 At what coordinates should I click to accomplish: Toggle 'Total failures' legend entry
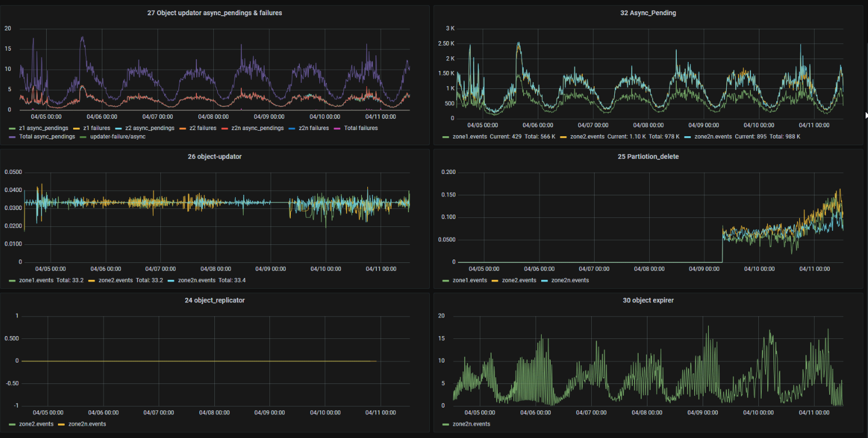tap(361, 128)
